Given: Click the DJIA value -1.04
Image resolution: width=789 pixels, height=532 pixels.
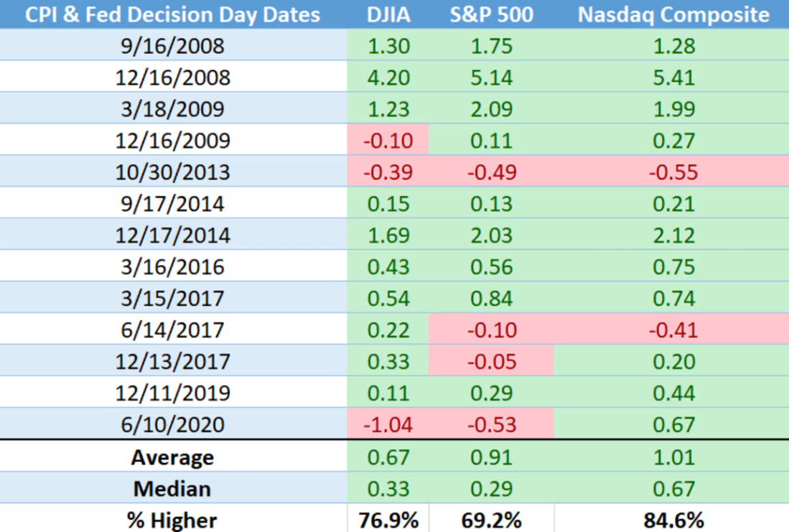Looking at the screenshot, I should [388, 424].
